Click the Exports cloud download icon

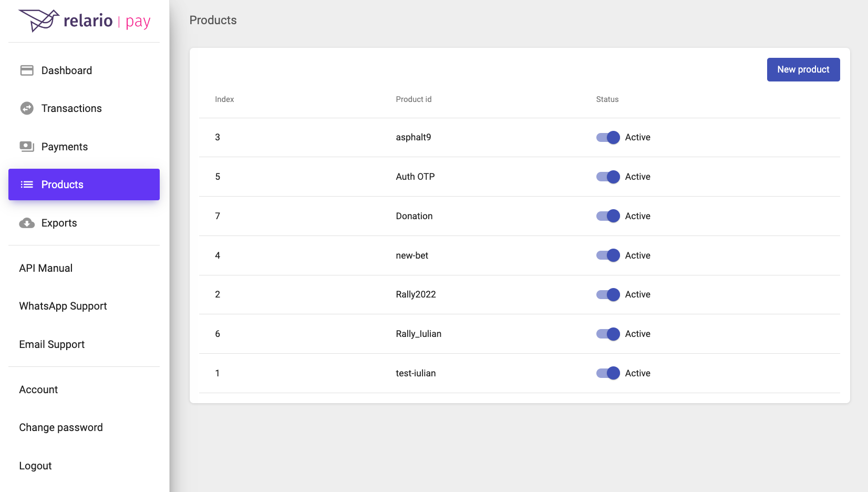[27, 223]
